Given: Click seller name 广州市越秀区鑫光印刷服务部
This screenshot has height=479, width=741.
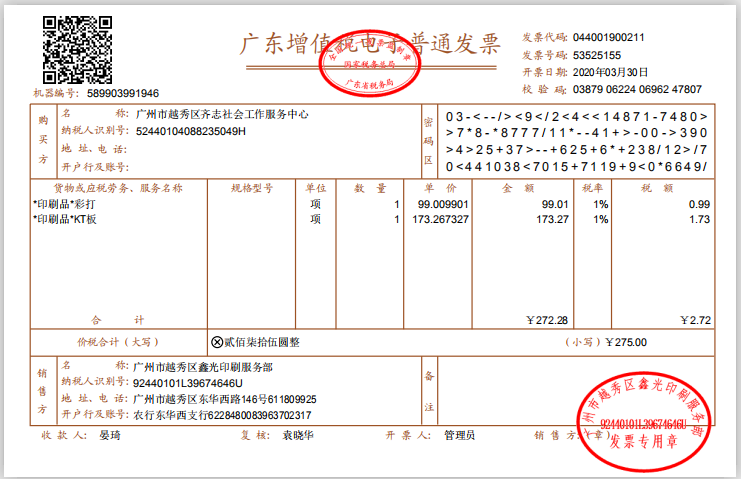Looking at the screenshot, I should point(203,367).
